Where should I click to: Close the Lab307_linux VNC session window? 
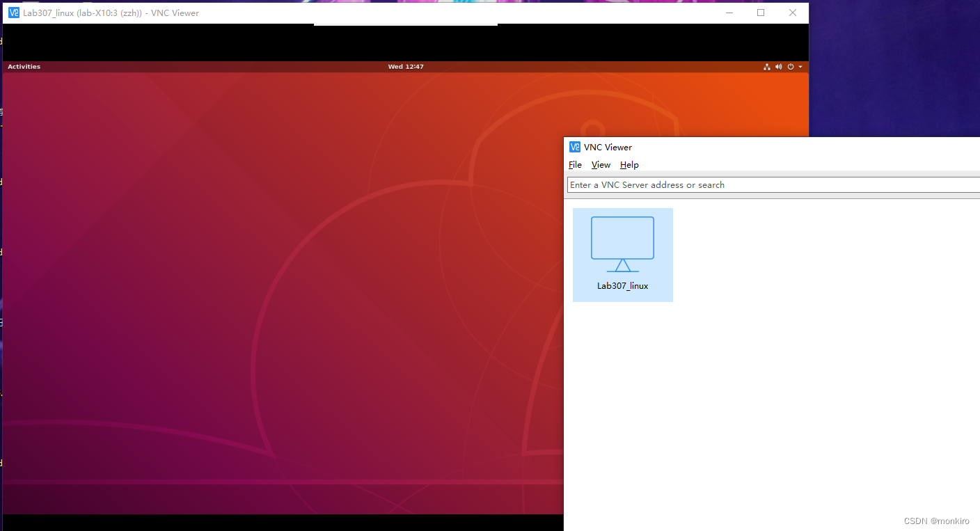click(x=793, y=13)
